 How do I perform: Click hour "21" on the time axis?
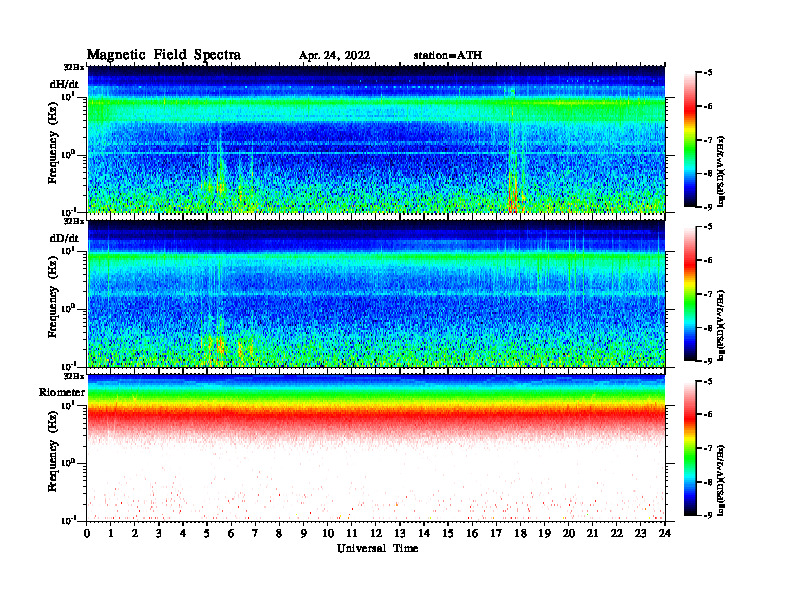[x=592, y=534]
